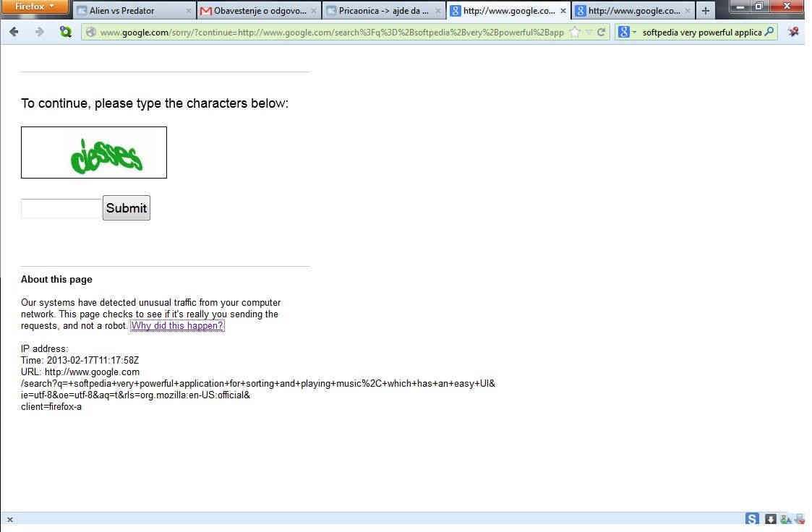Click the green captcha image
812x532 pixels.
[94, 153]
